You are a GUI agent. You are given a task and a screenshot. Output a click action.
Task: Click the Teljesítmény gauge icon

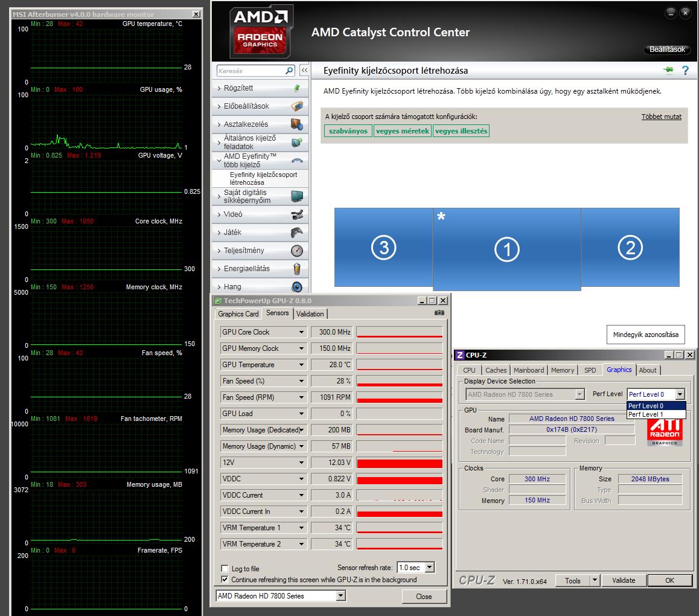pos(297,251)
